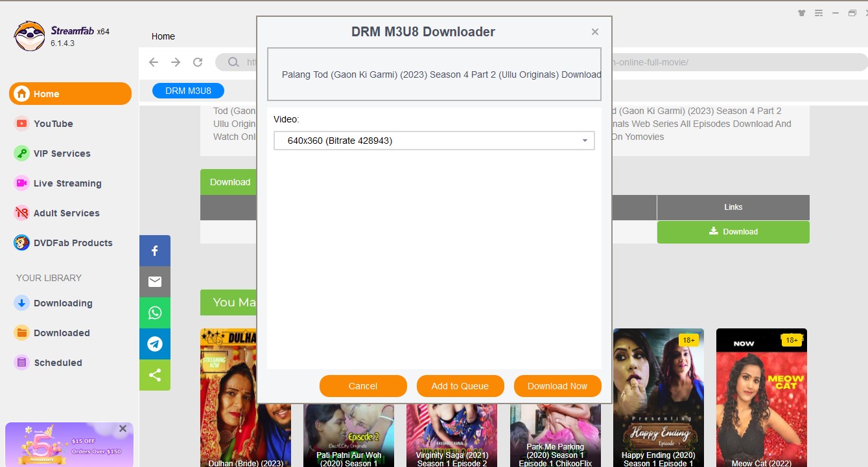Close the DRM M3U8 Downloader dialog

tap(595, 32)
